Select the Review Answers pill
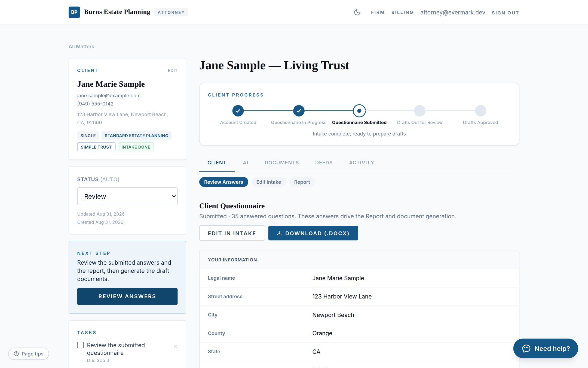This screenshot has height=368, width=588. [223, 182]
